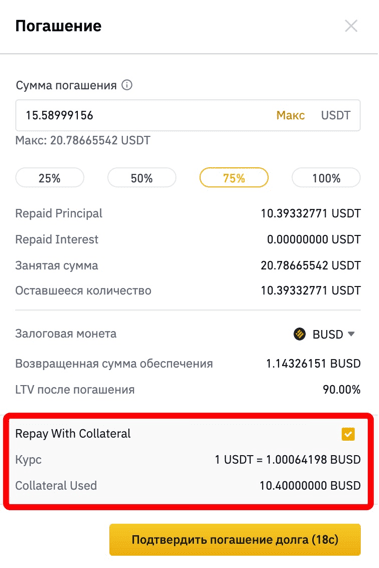The width and height of the screenshot is (379, 568).
Task: Click the Макс: 20.78665542 USDT hint text
Action: tap(83, 140)
